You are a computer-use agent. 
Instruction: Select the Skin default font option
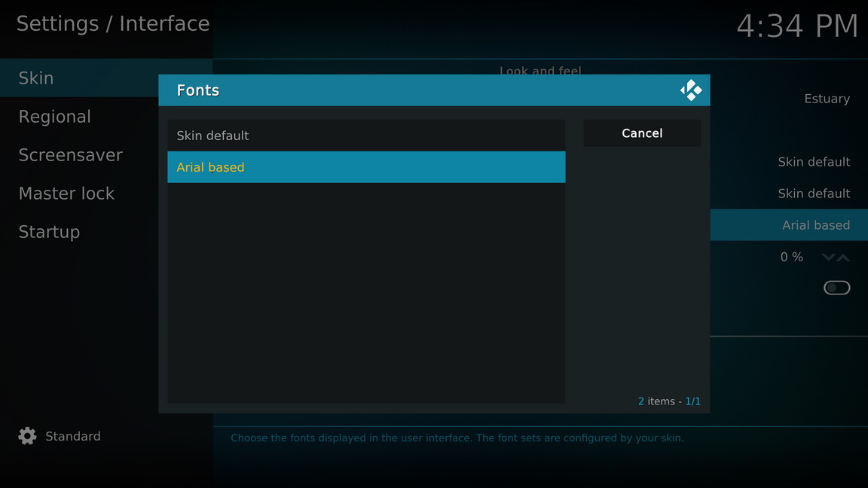click(366, 136)
